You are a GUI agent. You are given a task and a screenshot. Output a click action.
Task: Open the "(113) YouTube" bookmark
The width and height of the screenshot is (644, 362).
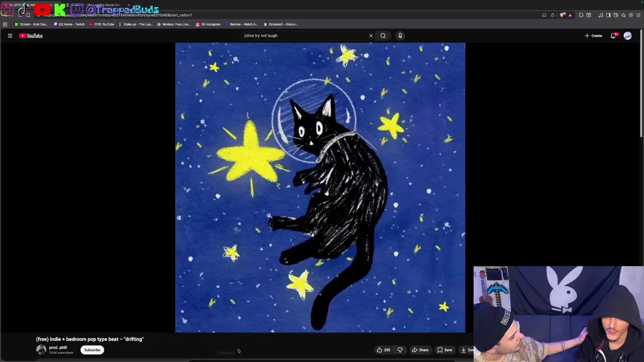pos(102,24)
